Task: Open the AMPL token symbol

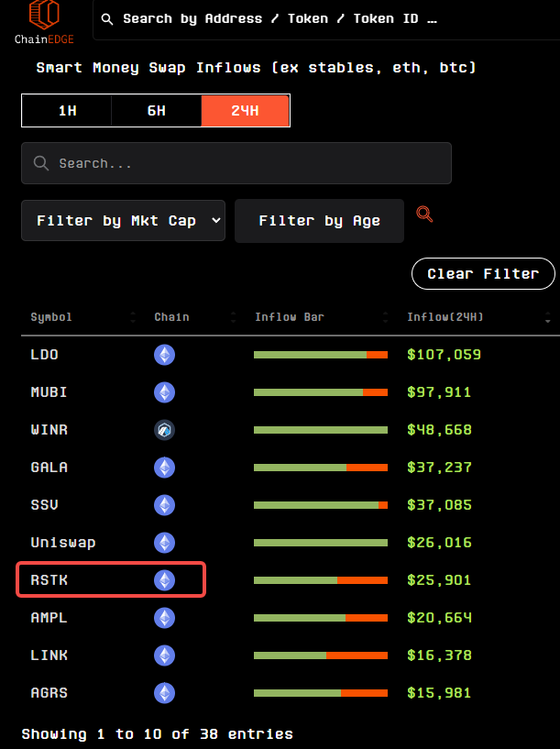Action: click(x=49, y=618)
